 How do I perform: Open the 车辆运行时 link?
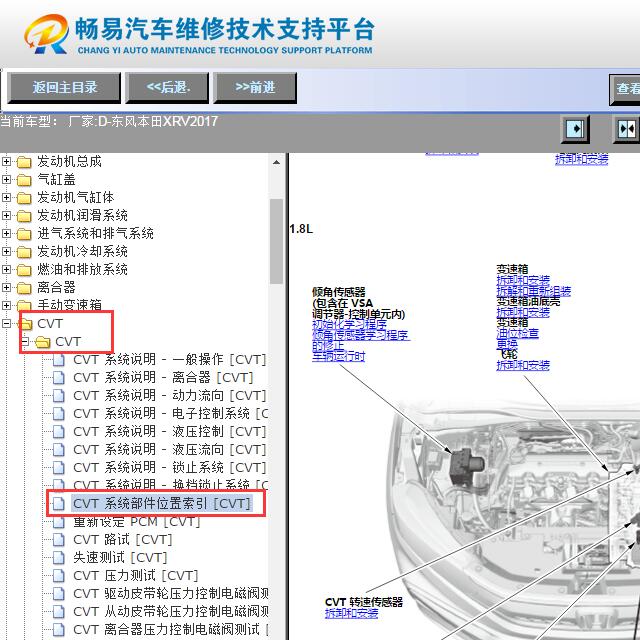click(x=338, y=357)
